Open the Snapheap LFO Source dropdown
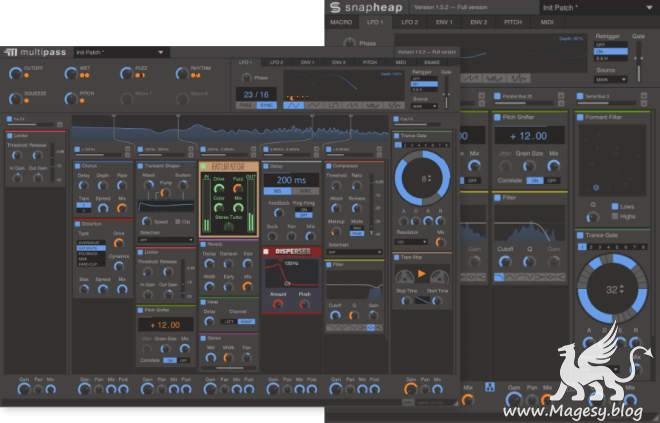The width and height of the screenshot is (660, 423). tap(611, 79)
